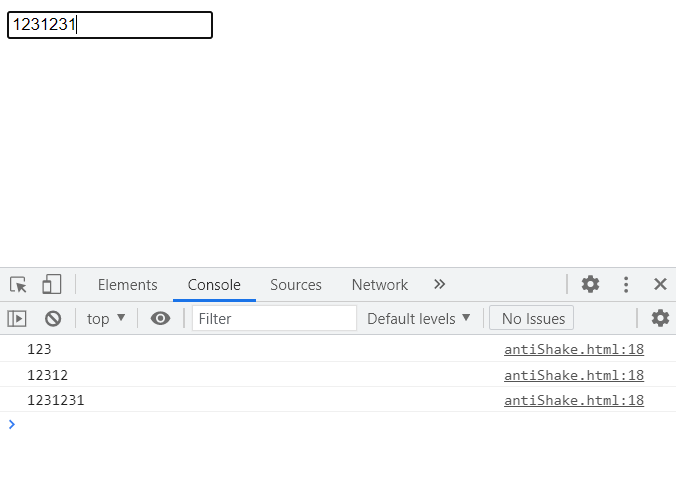
Task: Open the Network tab
Action: point(380,285)
